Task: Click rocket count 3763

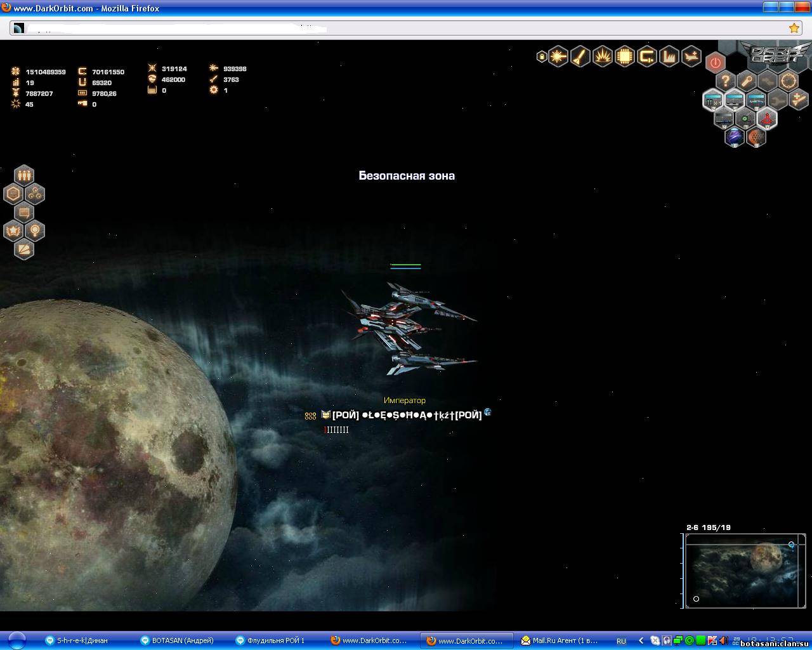Action: 231,79
